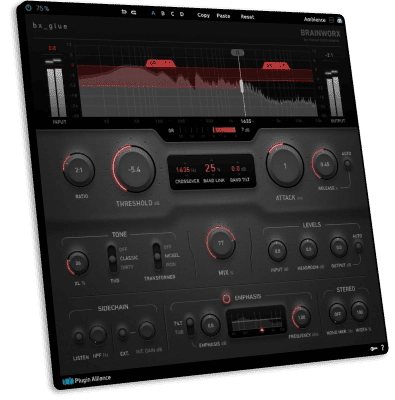Click the Brainworx logo text
The height and width of the screenshot is (400, 395).
(x=320, y=33)
